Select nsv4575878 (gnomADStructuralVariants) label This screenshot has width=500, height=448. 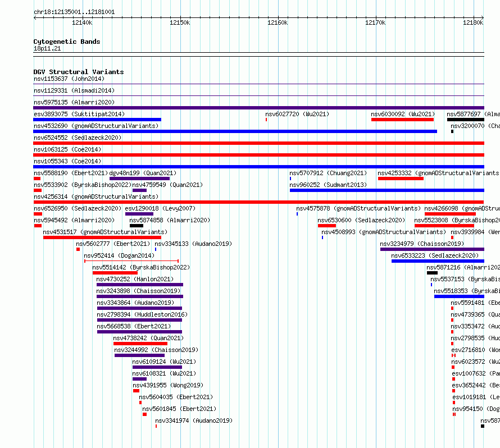(358, 208)
